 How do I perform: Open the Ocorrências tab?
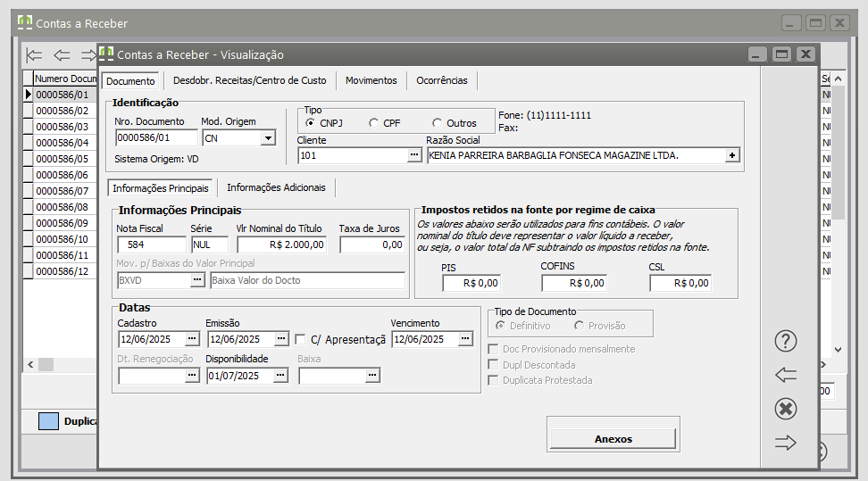tap(442, 80)
